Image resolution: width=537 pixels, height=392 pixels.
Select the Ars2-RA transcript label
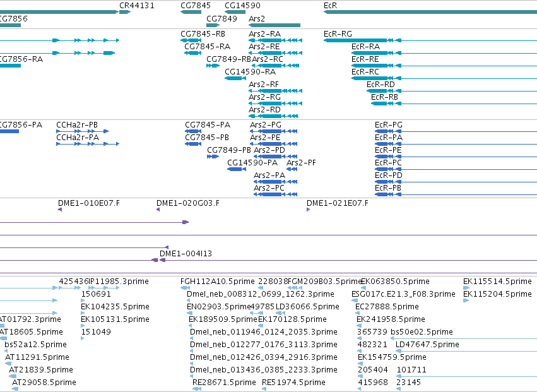pos(265,34)
